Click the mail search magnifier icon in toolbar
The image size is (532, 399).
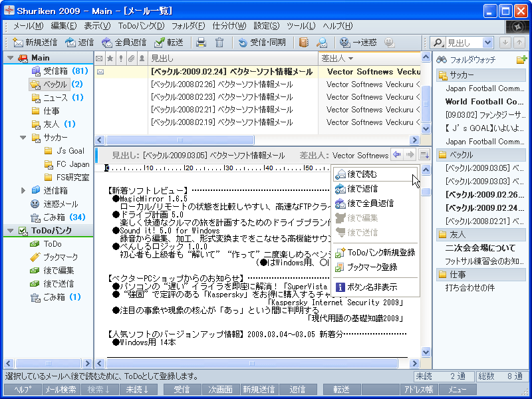[x=322, y=43]
